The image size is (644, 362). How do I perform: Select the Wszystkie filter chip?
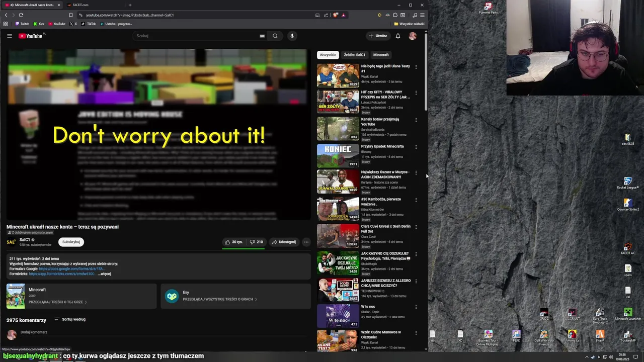tap(328, 55)
